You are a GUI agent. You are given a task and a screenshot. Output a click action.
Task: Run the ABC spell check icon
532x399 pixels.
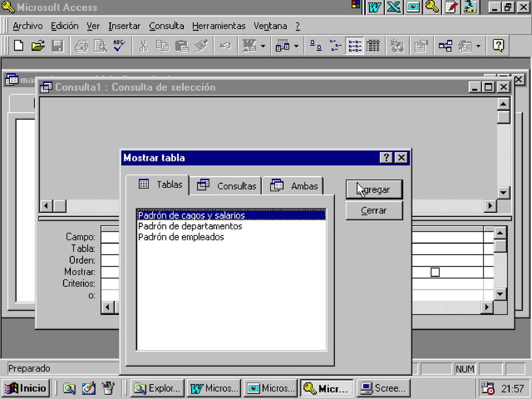pyautogui.click(x=119, y=46)
